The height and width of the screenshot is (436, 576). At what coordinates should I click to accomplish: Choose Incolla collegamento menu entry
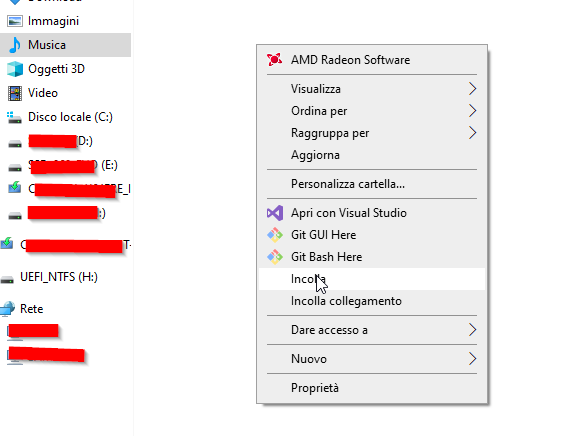[372, 301]
